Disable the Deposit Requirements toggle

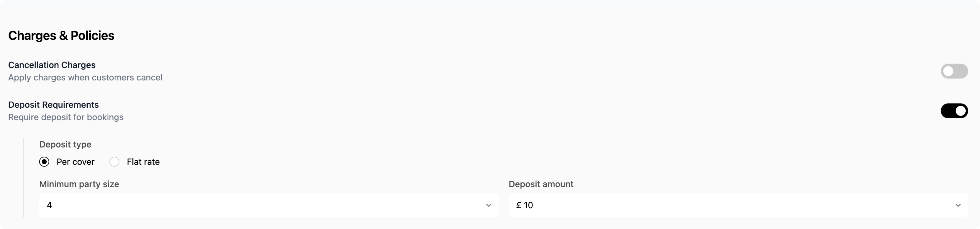(954, 111)
